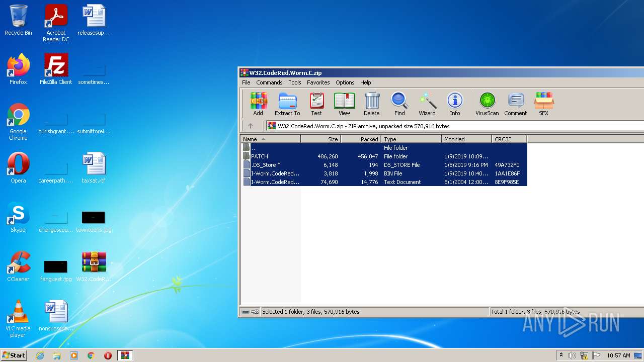Image resolution: width=644 pixels, height=362 pixels.
Task: Click the Find magnifier icon
Action: pos(399,104)
